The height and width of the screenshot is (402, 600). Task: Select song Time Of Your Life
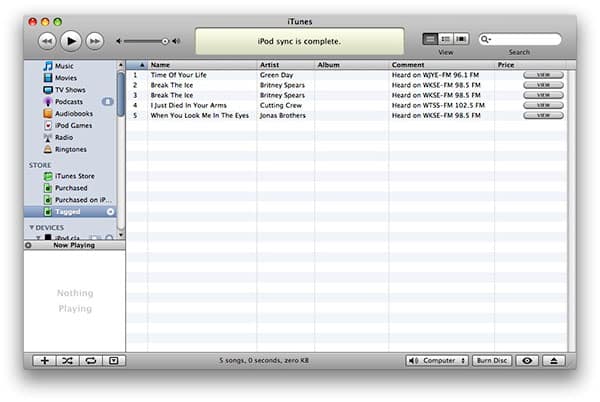coord(178,75)
